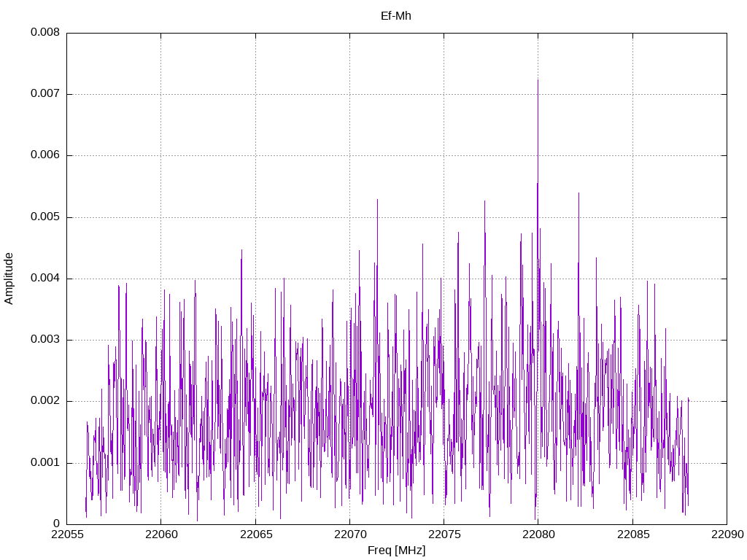Select the 0.006 amplitude tick label

pyautogui.click(x=44, y=155)
